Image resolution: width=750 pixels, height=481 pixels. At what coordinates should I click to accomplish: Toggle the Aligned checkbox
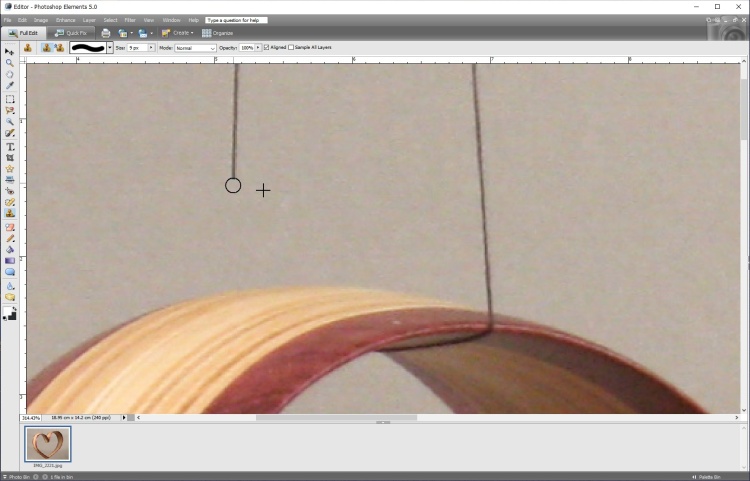coord(267,47)
